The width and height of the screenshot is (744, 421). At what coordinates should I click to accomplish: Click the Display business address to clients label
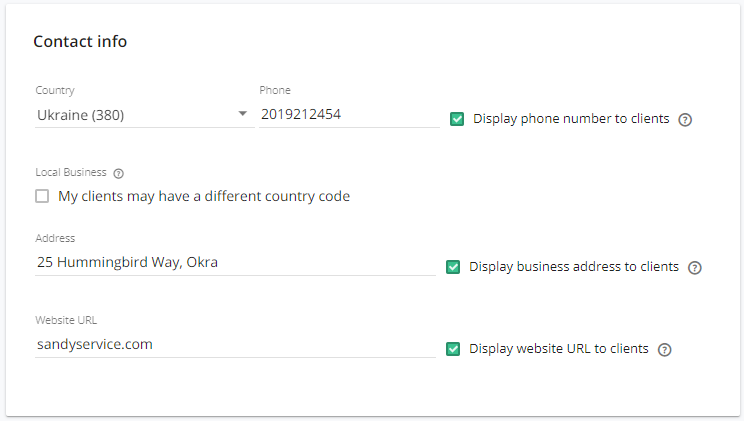point(574,267)
